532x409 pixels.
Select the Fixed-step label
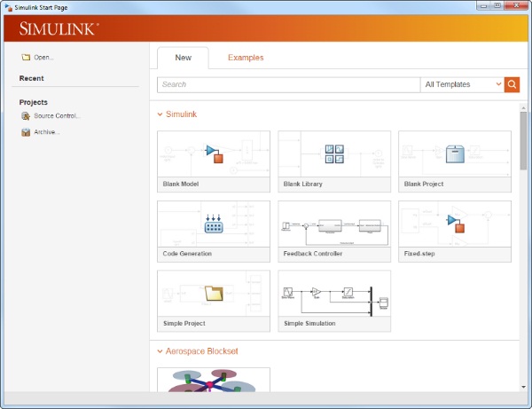419,254
